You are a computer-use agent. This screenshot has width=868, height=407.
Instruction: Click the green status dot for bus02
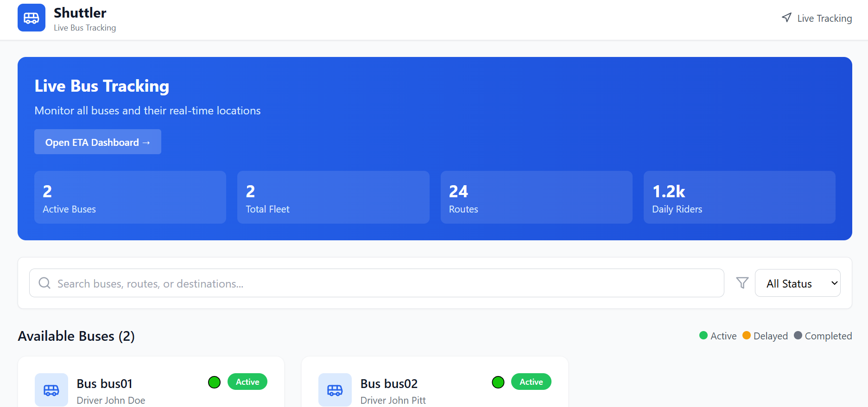tap(498, 382)
